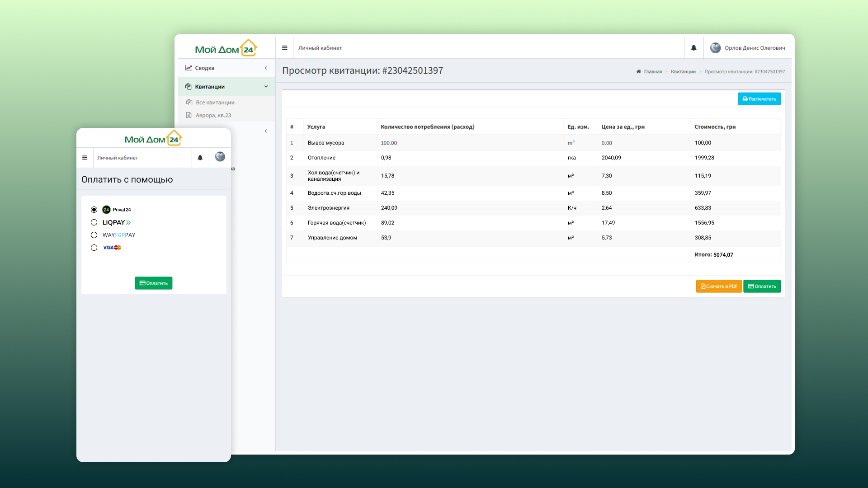
Task: Click the bell icon in mobile header
Action: coord(200,158)
